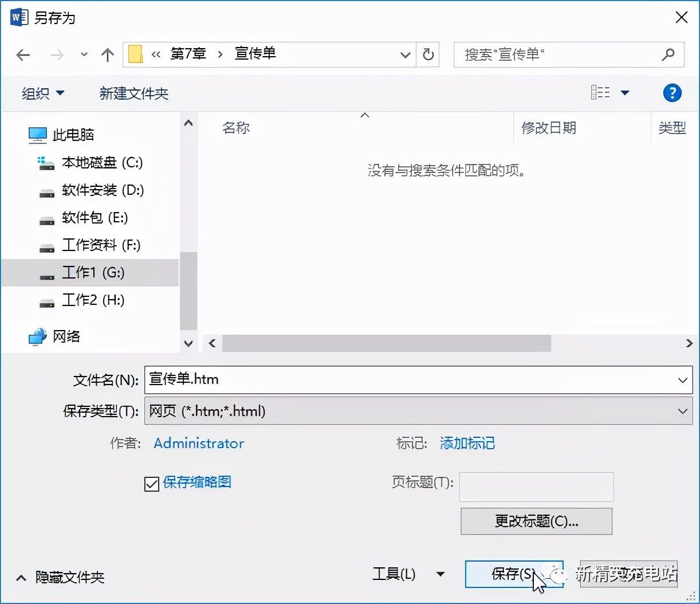Image resolution: width=700 pixels, height=604 pixels.
Task: Close the 另存为 dialog
Action: click(x=682, y=17)
